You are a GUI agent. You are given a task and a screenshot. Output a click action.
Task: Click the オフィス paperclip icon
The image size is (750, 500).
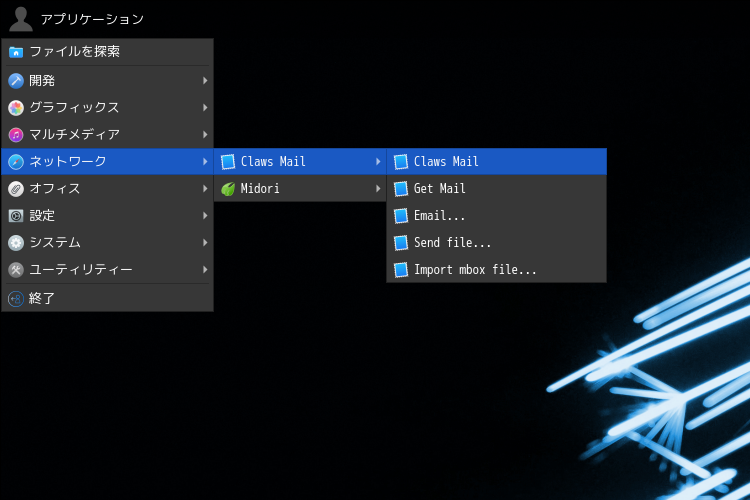(x=16, y=189)
